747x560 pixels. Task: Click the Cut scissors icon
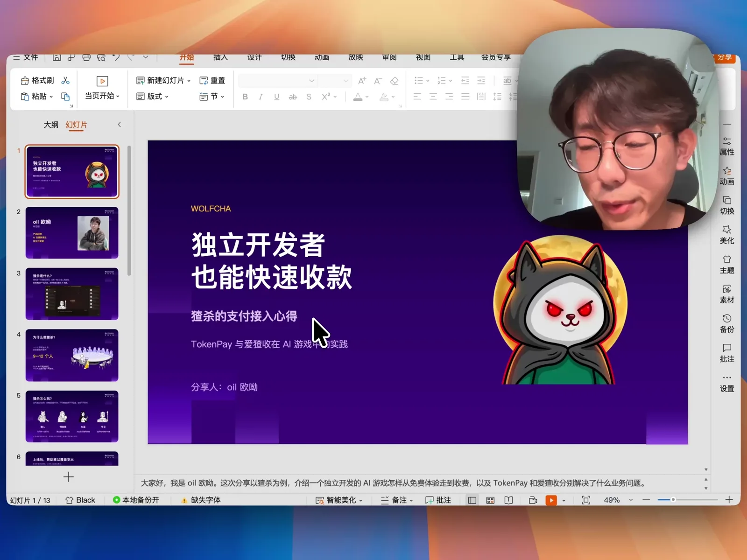coord(65,81)
